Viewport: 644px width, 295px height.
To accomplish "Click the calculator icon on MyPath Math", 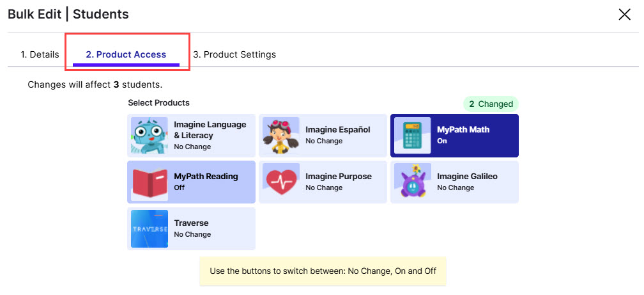I will (412, 136).
